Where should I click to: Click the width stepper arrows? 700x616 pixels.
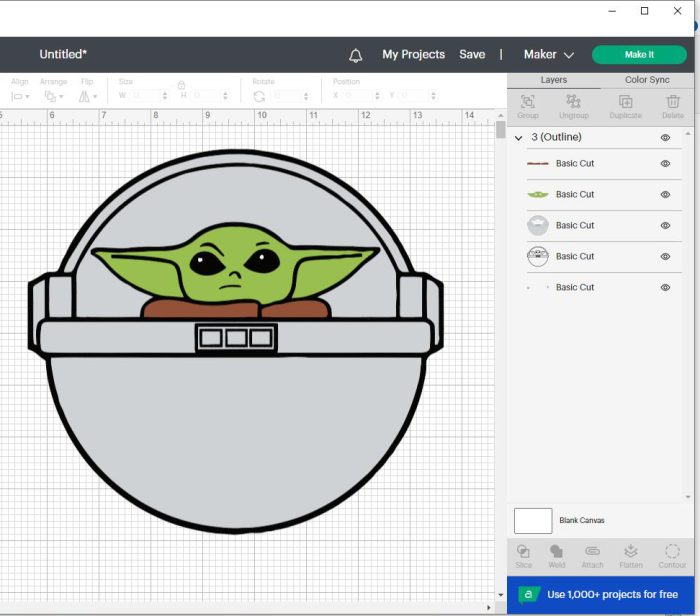[x=165, y=96]
